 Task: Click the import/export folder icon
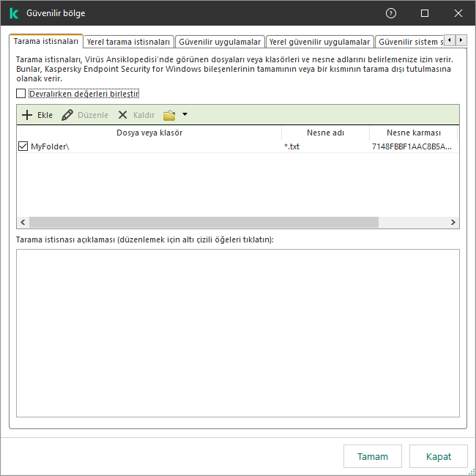coord(169,115)
